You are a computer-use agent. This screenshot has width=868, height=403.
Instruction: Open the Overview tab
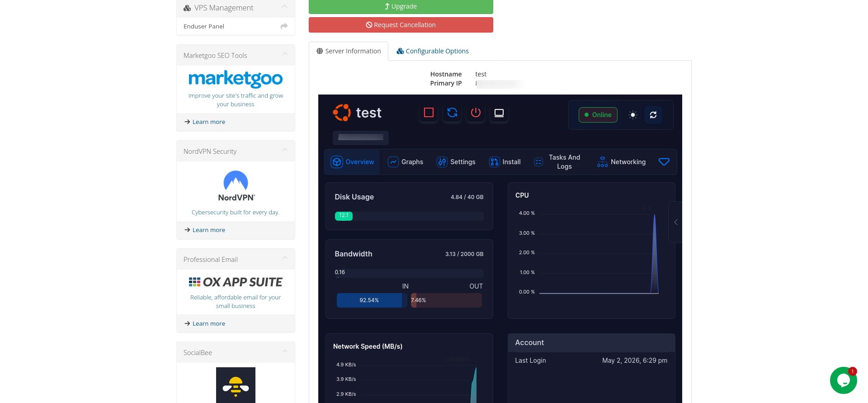(x=353, y=162)
